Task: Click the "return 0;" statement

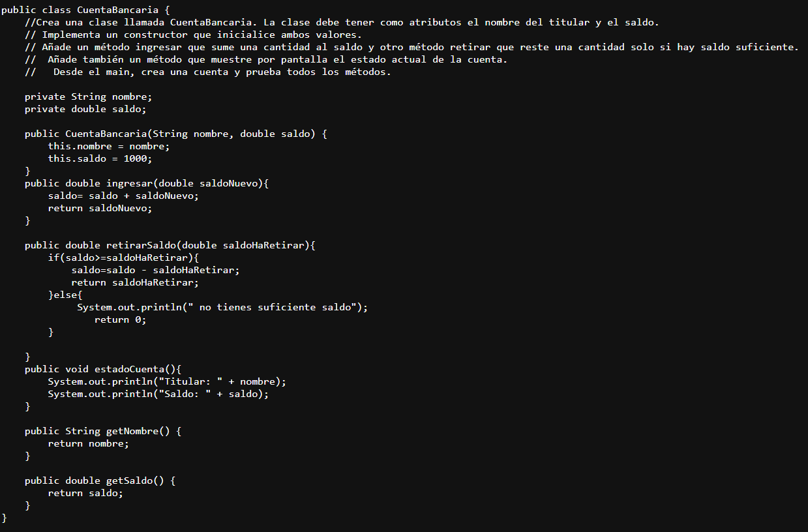Action: (120, 319)
